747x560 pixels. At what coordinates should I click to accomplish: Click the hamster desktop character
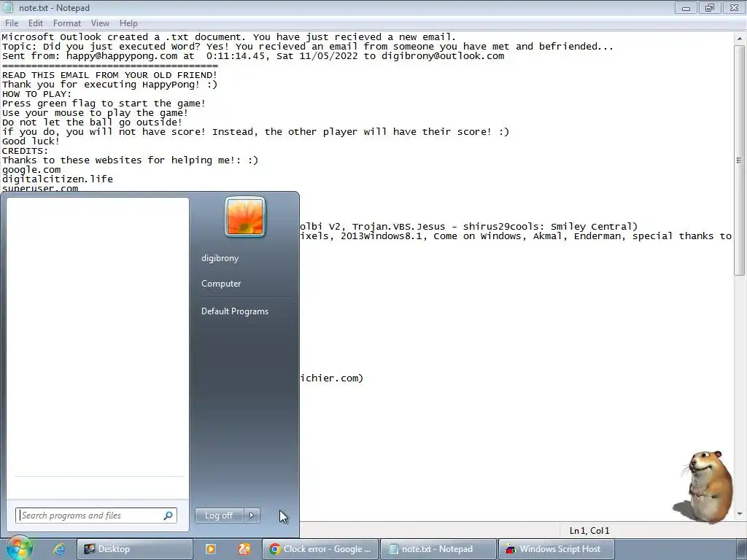tap(705, 486)
